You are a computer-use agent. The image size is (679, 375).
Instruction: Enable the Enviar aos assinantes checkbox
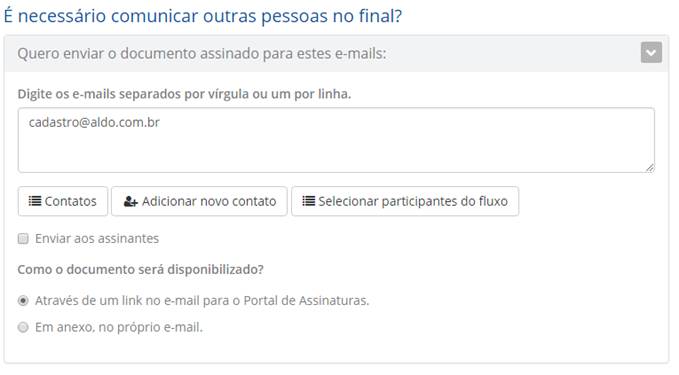(23, 239)
